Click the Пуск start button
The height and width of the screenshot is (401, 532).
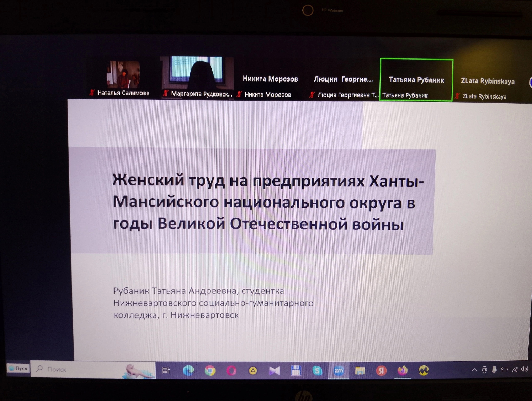tap(18, 368)
